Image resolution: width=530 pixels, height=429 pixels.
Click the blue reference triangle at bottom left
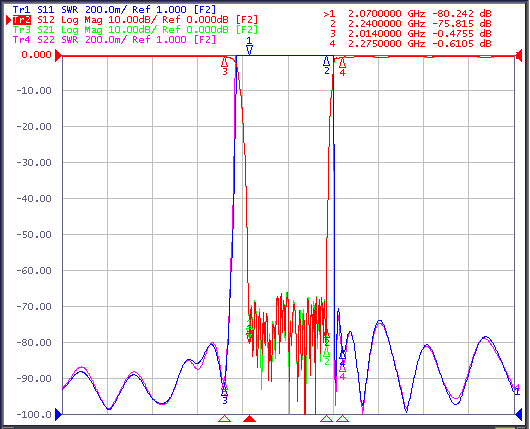click(58, 414)
